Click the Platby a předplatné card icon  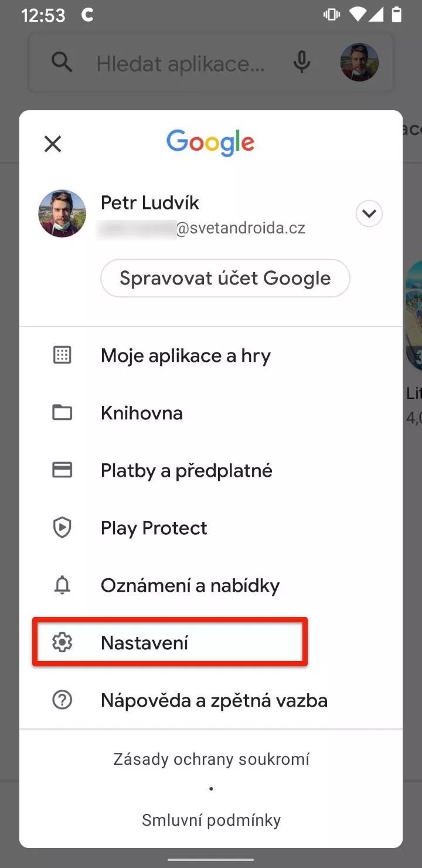[x=62, y=470]
